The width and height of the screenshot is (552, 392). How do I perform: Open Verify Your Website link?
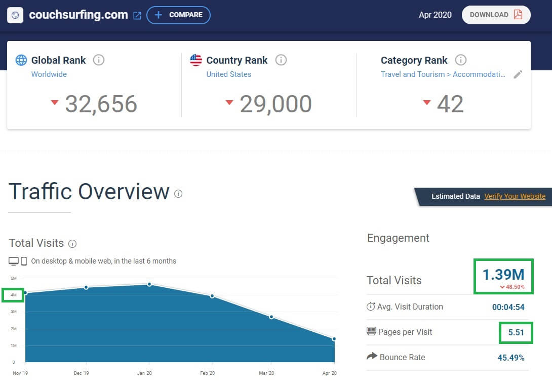tap(515, 197)
